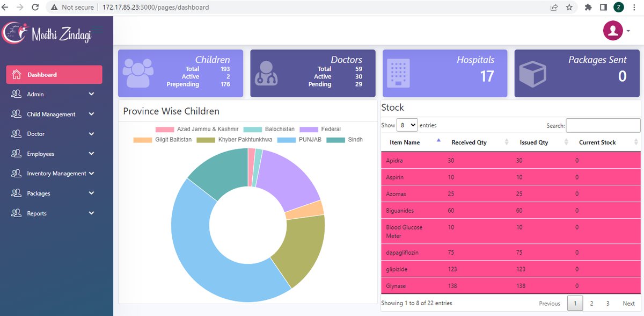Image resolution: width=644 pixels, height=316 pixels.
Task: Sort stock table by Issued Qty
Action: pos(542,142)
